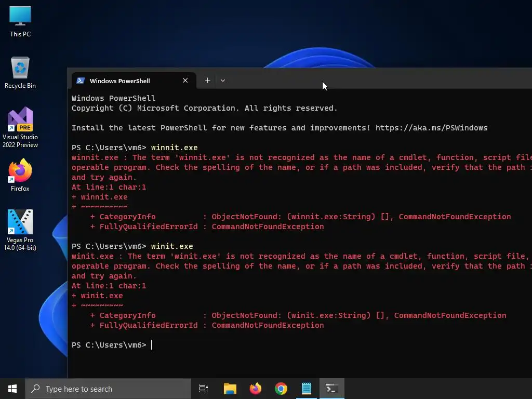Image resolution: width=532 pixels, height=399 pixels.
Task: Open File Explorer from the taskbar
Action: click(230, 389)
